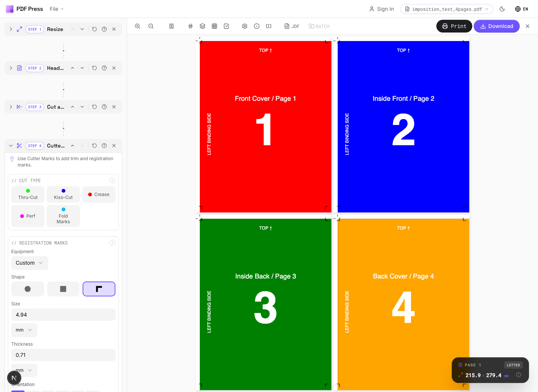This screenshot has height=392, width=538.
Task: Zoom in with the magnifier plus icon
Action: (x=137, y=26)
